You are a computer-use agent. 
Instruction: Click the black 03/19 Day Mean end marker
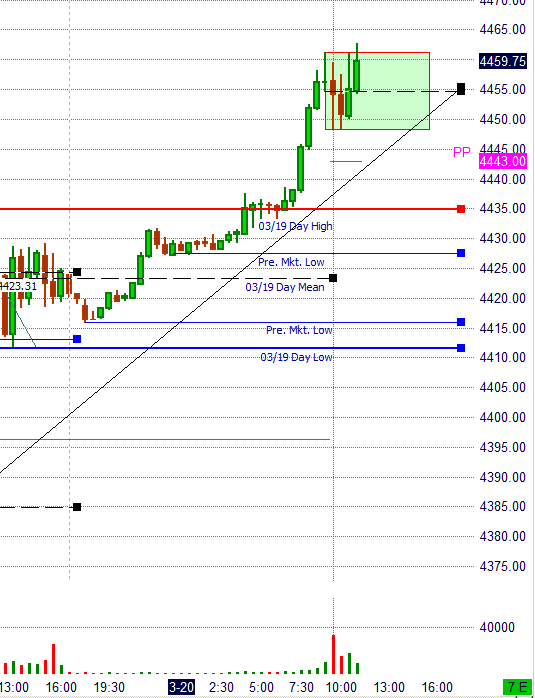(x=333, y=278)
